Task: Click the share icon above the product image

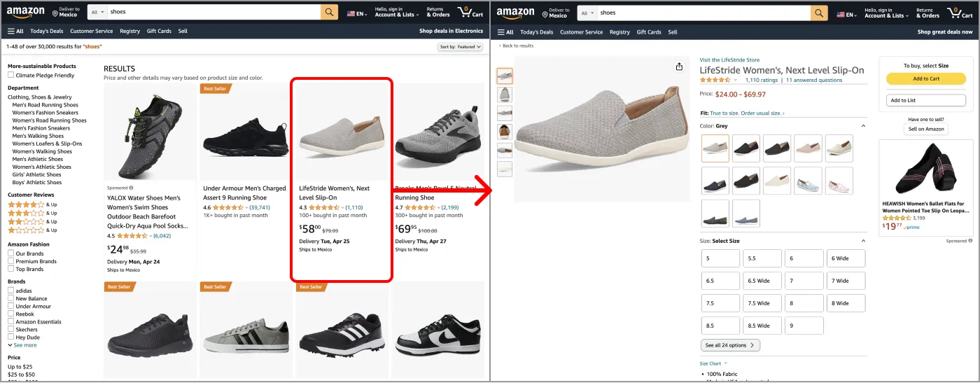Action: point(678,67)
